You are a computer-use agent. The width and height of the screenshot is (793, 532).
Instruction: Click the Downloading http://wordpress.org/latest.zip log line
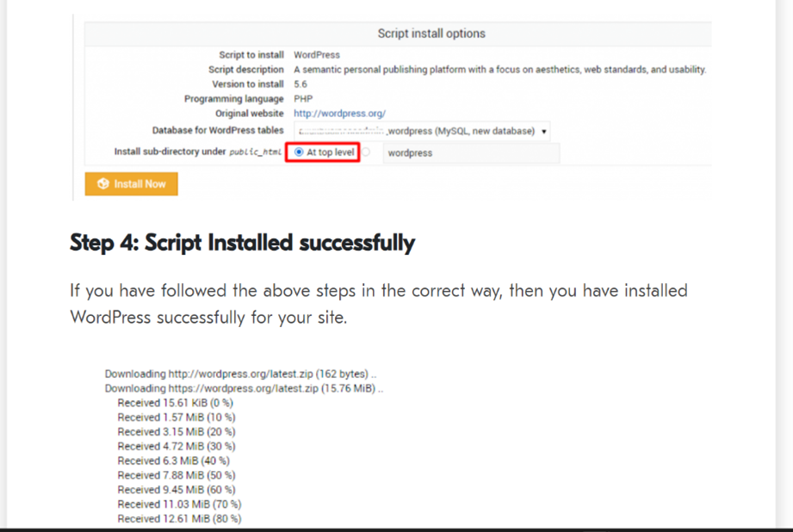[x=240, y=374]
